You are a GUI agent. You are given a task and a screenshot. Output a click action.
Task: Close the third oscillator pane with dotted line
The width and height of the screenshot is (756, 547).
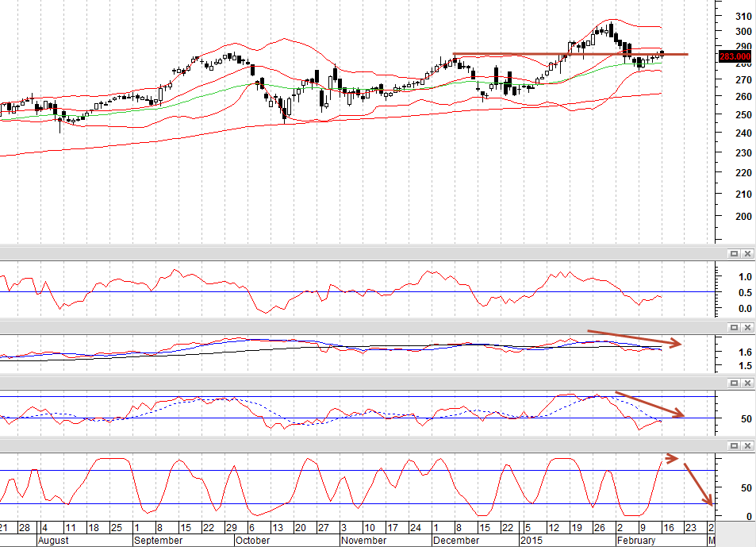click(x=747, y=383)
